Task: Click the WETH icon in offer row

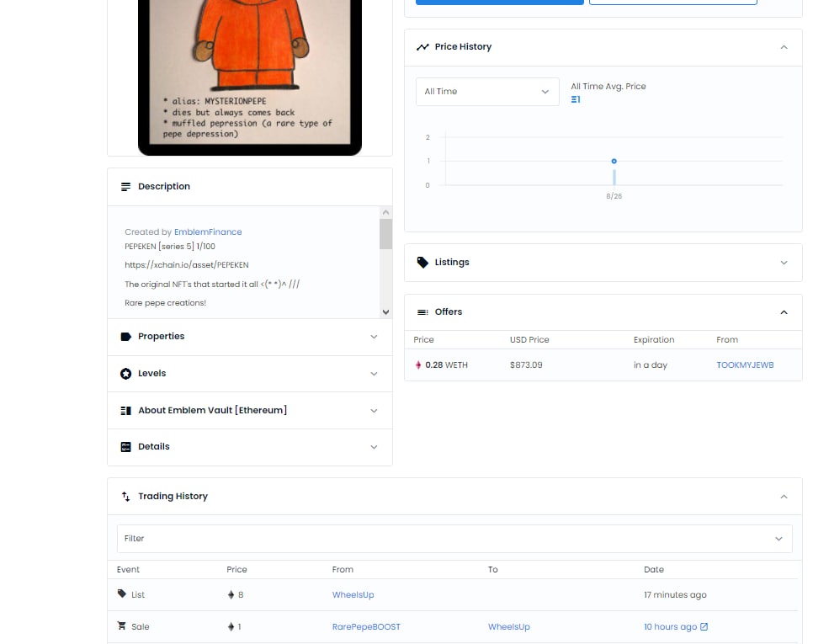Action: (418, 365)
